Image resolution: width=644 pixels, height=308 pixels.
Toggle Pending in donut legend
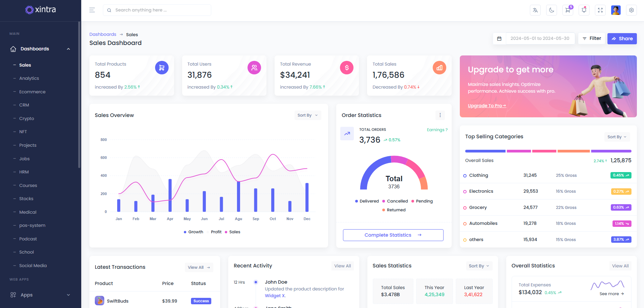click(x=422, y=201)
